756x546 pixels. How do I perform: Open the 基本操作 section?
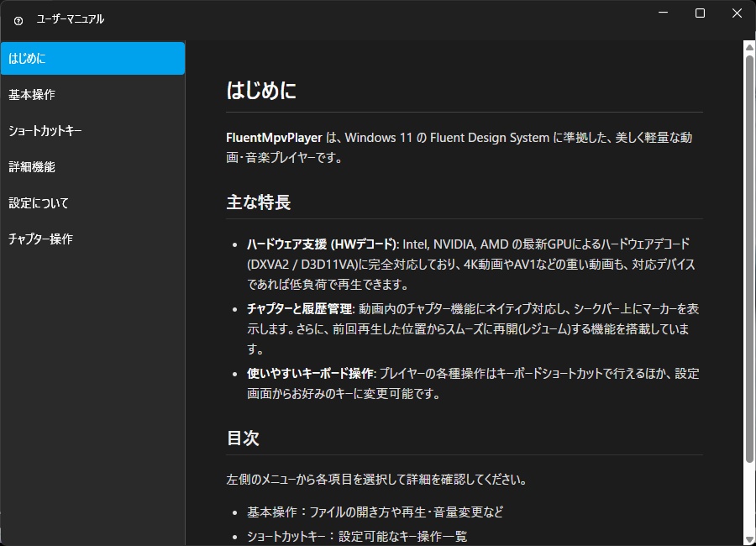[92, 94]
